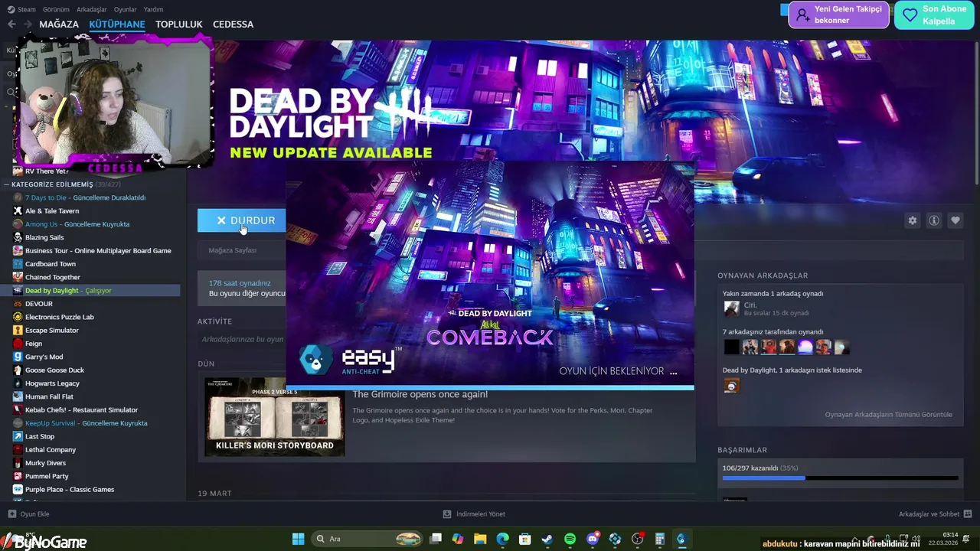Select the Among Us game icon
The width and height of the screenshot is (980, 551).
18,224
